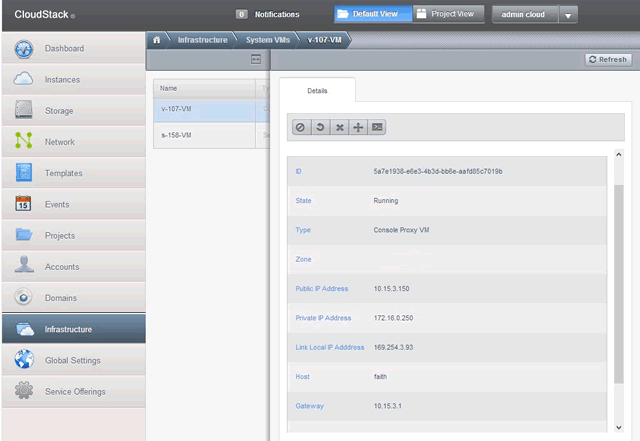The image size is (640, 441).
Task: Click the Domains disc icon
Action: point(24,297)
